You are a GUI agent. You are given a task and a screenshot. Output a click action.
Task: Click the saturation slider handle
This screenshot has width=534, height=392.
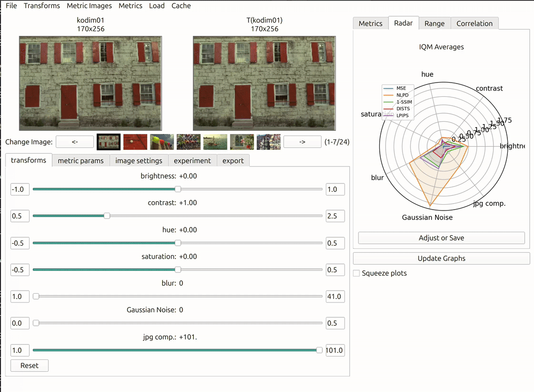178,270
